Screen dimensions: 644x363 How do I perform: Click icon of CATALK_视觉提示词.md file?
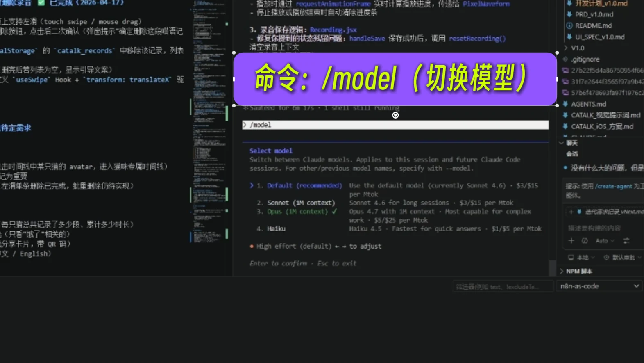coord(565,115)
